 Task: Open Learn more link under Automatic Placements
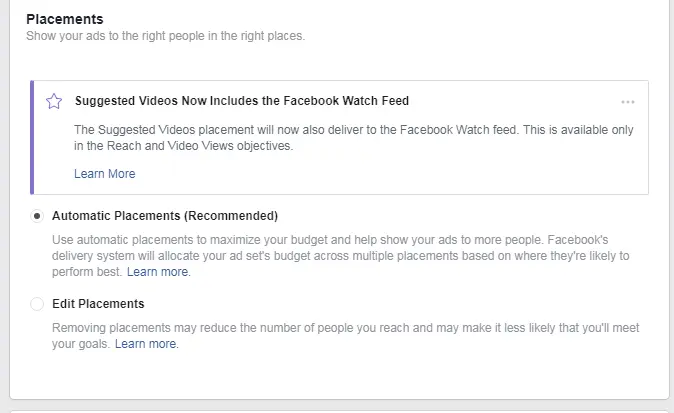158,271
